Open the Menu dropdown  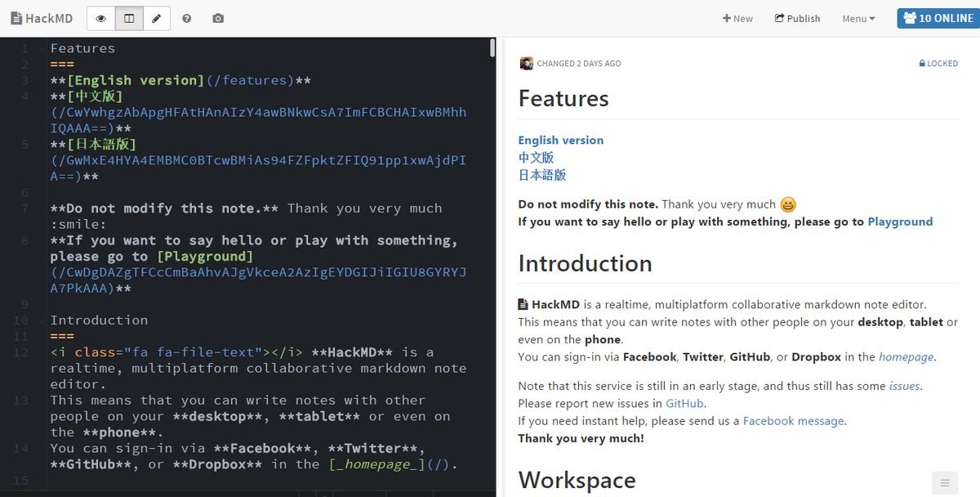point(857,18)
